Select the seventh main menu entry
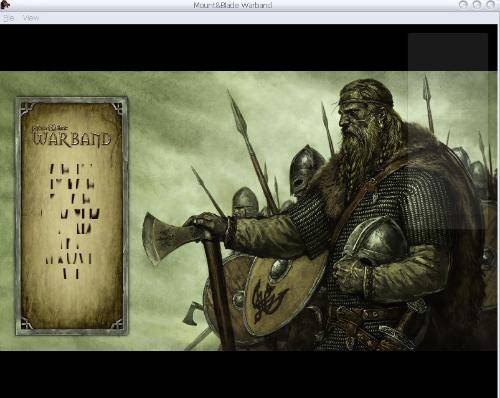This screenshot has width=500, height=398. click(x=68, y=259)
